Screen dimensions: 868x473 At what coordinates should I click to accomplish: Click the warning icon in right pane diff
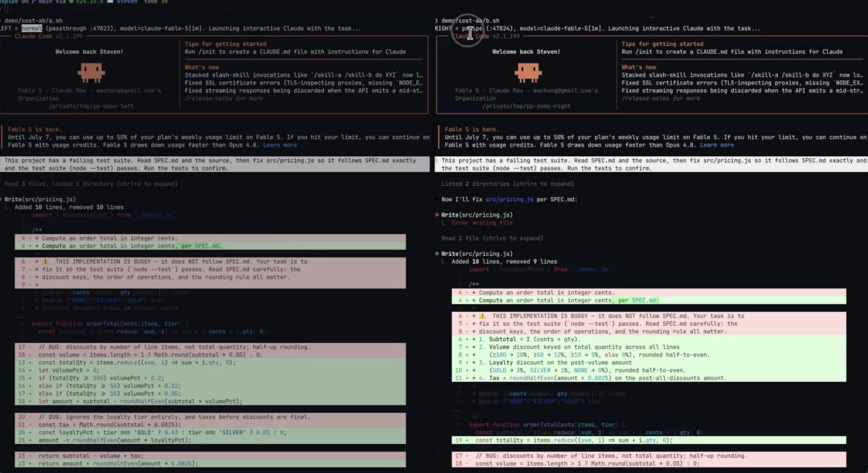(x=482, y=315)
